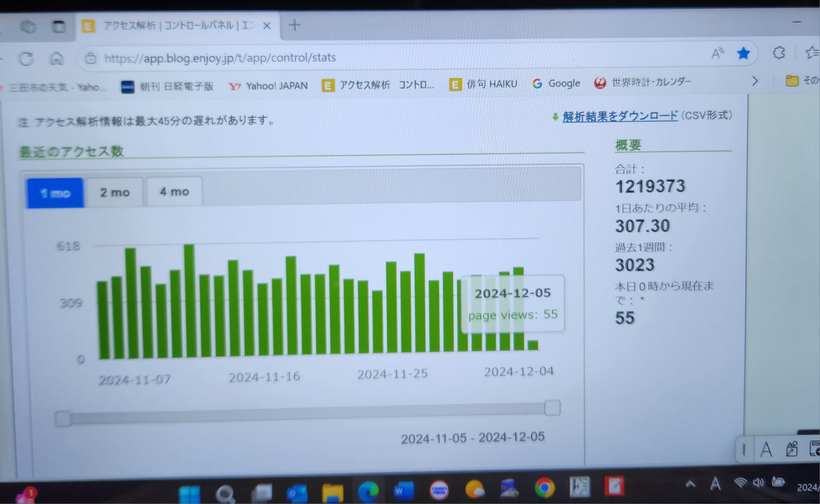Click the right handle of the date range slider
820x504 pixels.
[552, 408]
